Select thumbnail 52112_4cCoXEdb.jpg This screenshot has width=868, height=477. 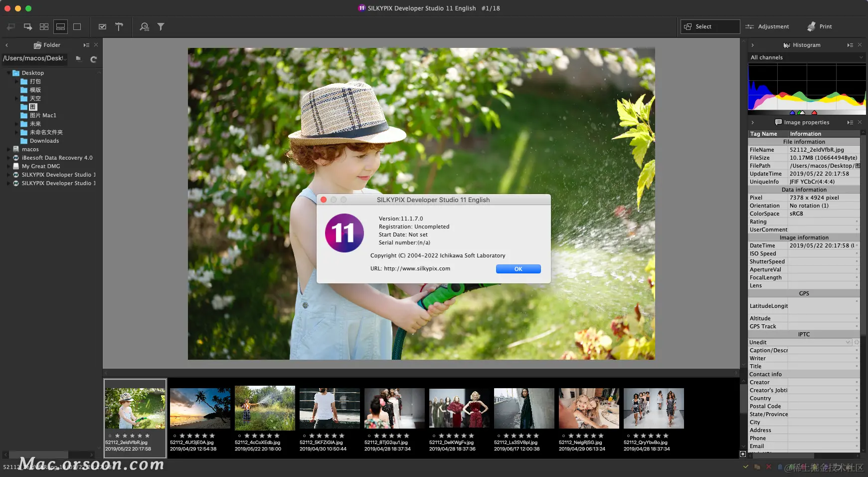pyautogui.click(x=265, y=408)
